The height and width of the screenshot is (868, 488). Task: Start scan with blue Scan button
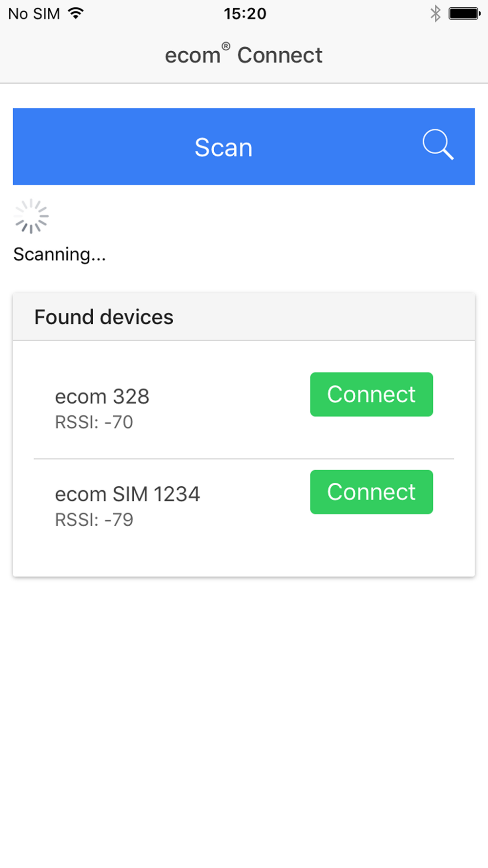tap(244, 146)
